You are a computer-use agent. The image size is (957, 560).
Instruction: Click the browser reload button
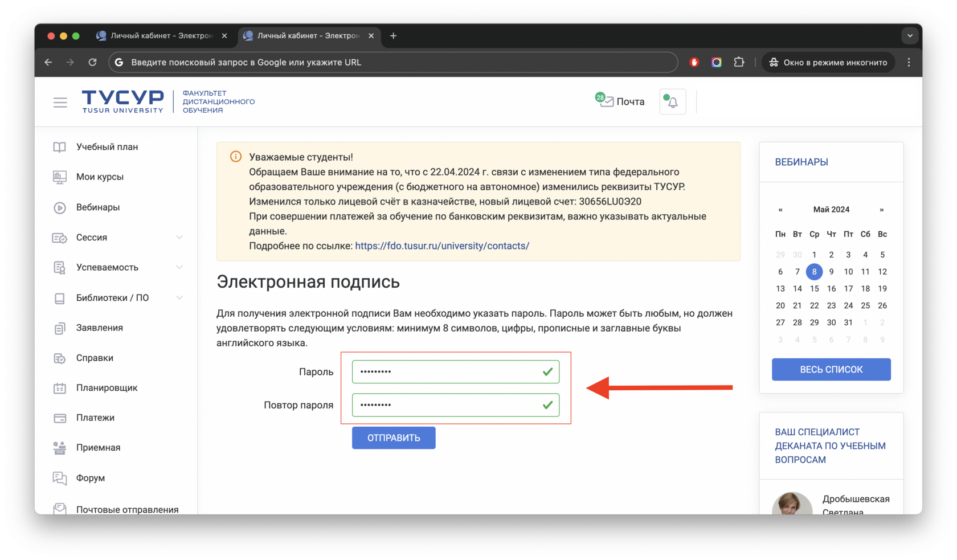92,62
